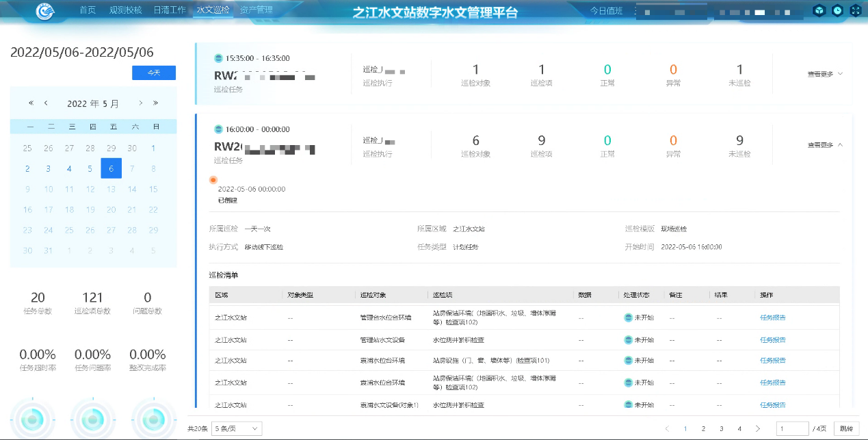Viewport: 868px width, 440px height.
Task: Open the 首页 menu item
Action: pos(88,10)
